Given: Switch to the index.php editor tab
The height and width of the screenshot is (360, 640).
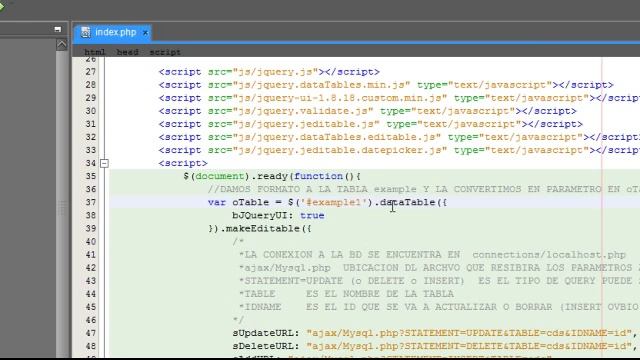Looking at the screenshot, I should pyautogui.click(x=113, y=32).
